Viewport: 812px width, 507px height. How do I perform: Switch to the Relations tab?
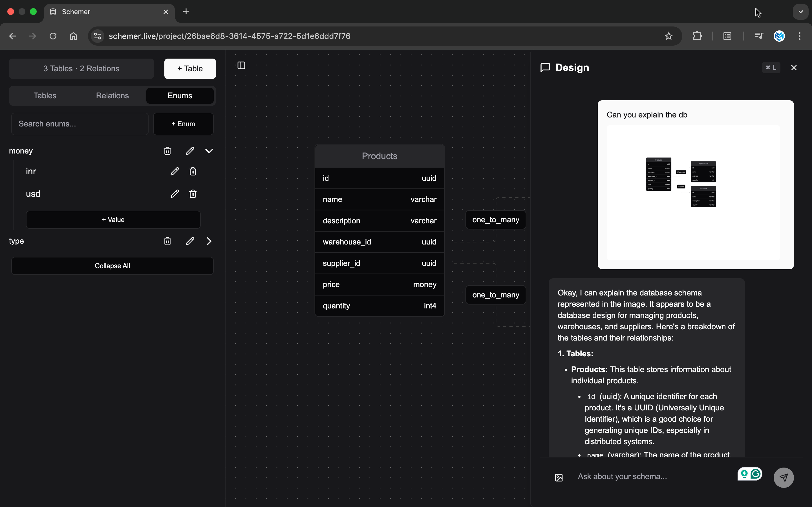click(x=112, y=95)
